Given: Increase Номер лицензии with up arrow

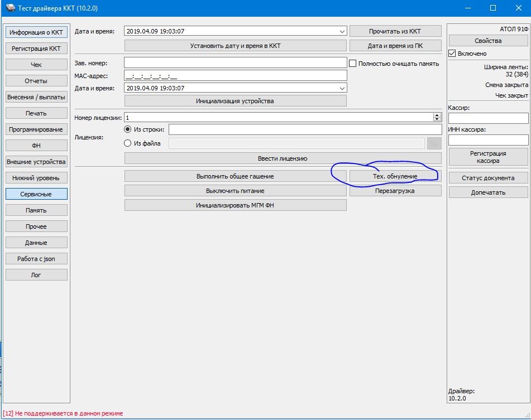Looking at the screenshot, I should 437,115.
